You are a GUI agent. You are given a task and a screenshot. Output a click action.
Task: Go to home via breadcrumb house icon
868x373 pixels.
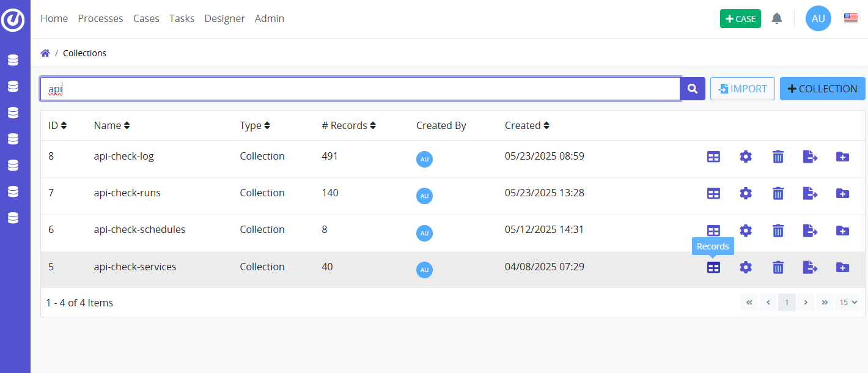(45, 53)
